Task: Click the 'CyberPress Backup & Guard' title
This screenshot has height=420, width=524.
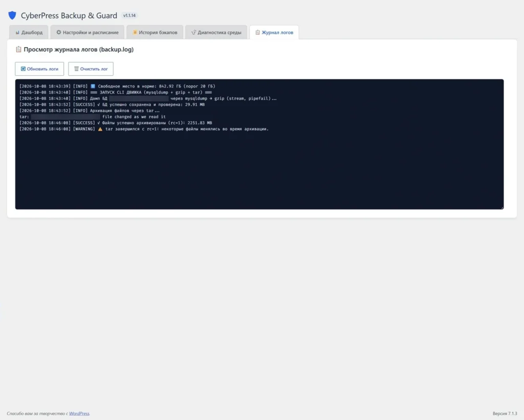Action: [69, 15]
